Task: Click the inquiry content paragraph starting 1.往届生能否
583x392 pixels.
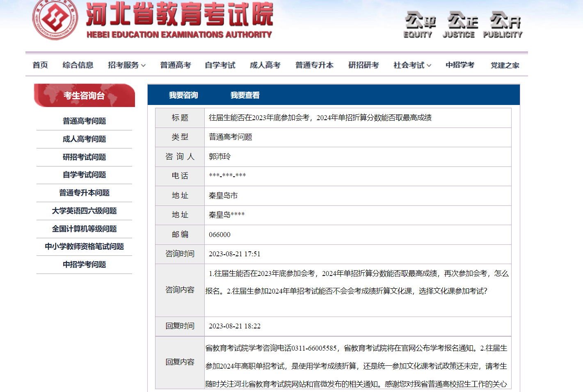Action: coord(357,282)
